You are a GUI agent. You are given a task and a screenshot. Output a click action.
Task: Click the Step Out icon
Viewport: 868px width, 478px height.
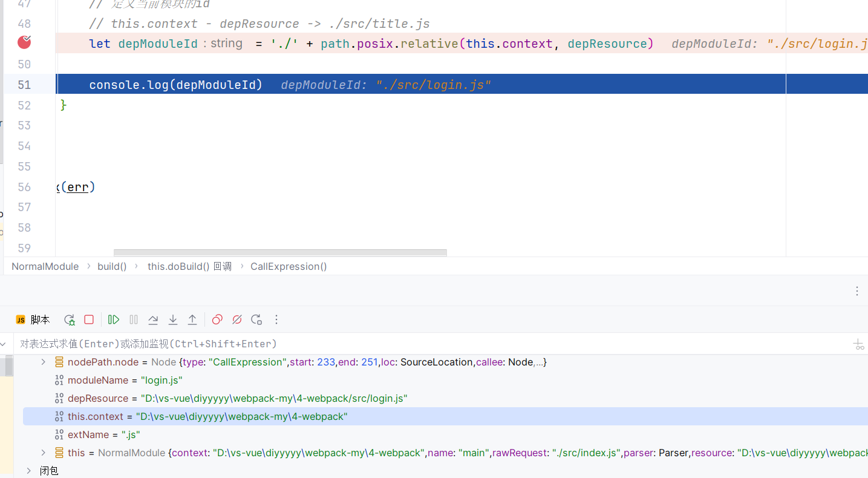[x=192, y=319]
